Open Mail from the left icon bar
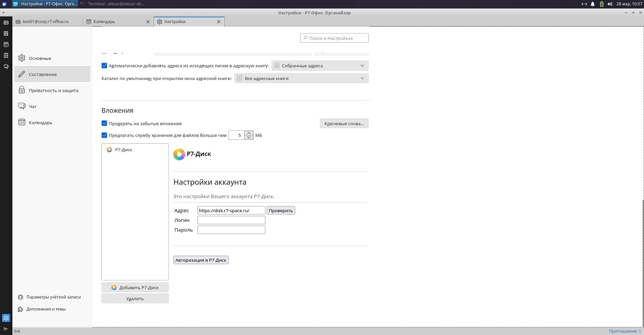 [x=6, y=23]
